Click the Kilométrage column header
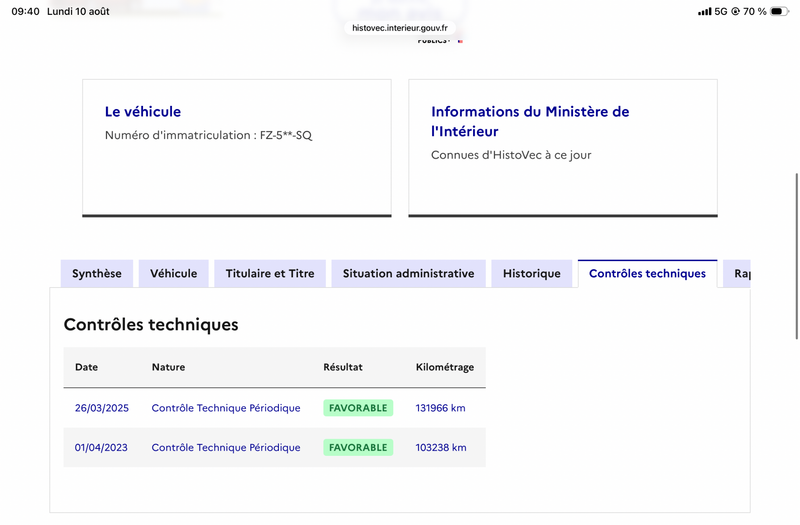The image size is (800, 525). 445,367
